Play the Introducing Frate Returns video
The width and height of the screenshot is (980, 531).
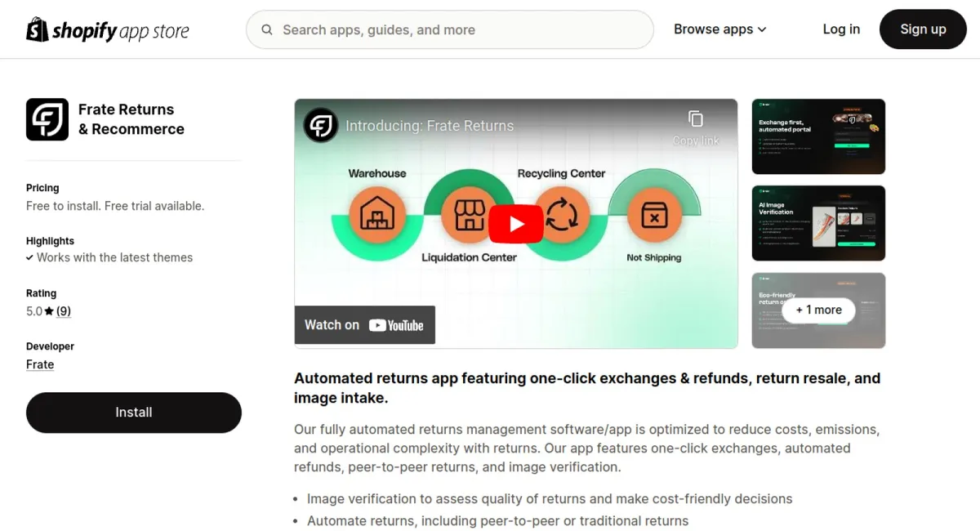516,224
